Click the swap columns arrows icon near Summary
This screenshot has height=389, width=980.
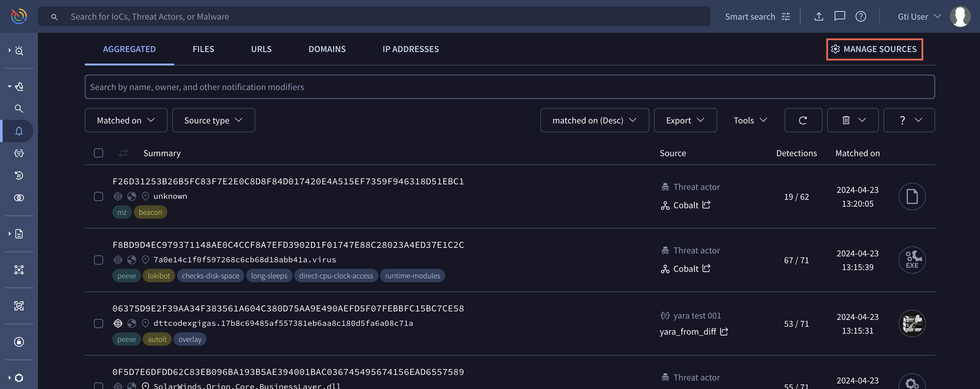click(123, 153)
